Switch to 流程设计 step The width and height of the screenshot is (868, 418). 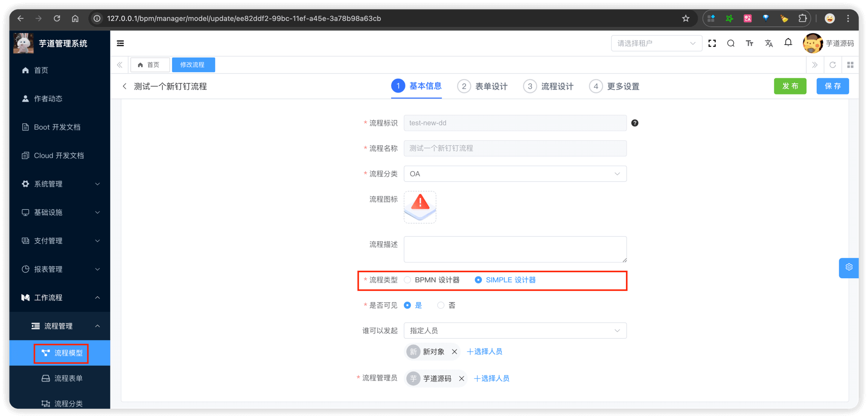click(548, 86)
